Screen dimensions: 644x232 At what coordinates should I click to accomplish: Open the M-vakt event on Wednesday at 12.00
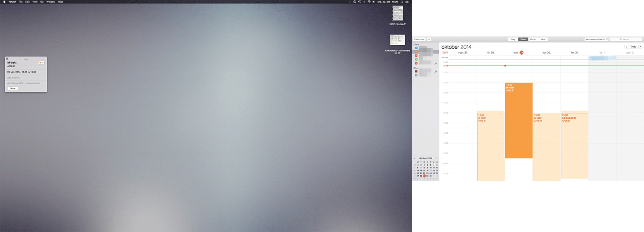coord(519,120)
